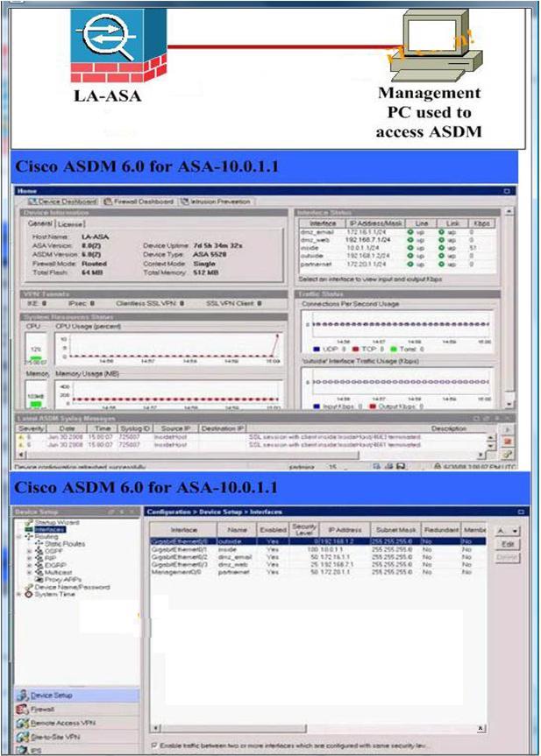Select partnernet row in Interface Status
The height and width of the screenshot is (756, 541).
396,264
